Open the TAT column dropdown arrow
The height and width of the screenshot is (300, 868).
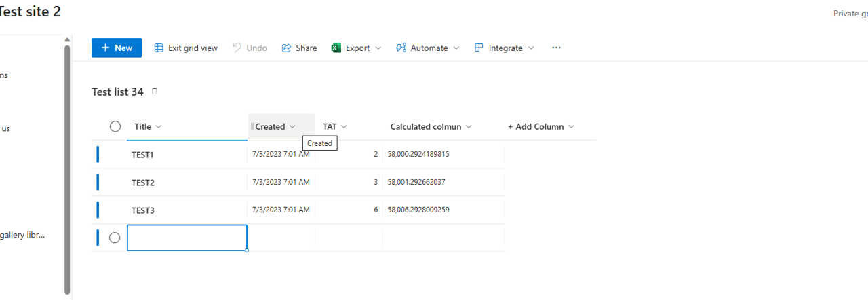[x=344, y=127]
